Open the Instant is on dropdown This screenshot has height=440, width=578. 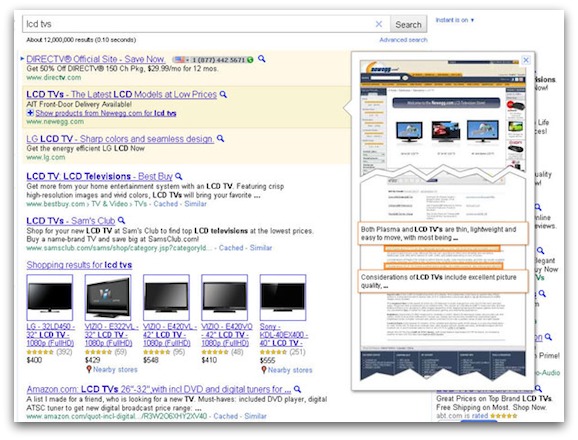point(455,20)
